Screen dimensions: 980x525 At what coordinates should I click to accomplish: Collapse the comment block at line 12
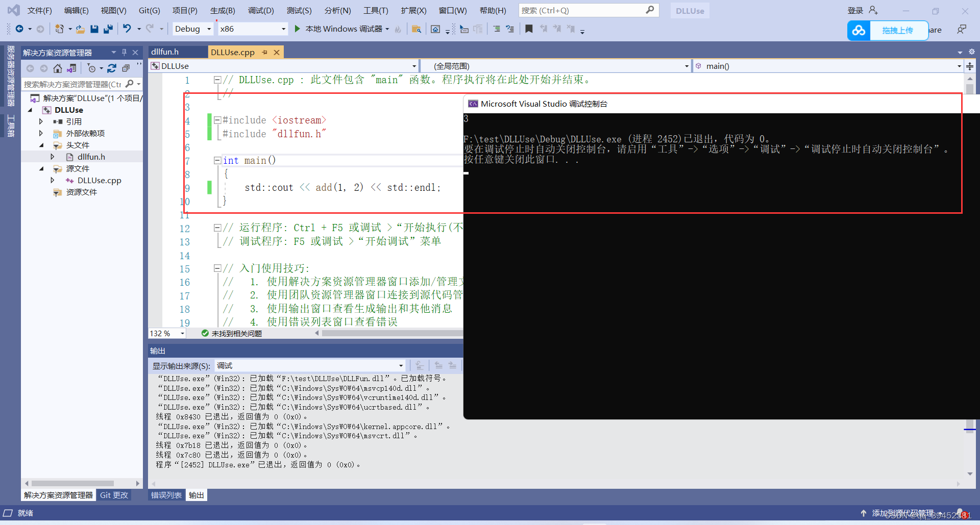click(217, 228)
